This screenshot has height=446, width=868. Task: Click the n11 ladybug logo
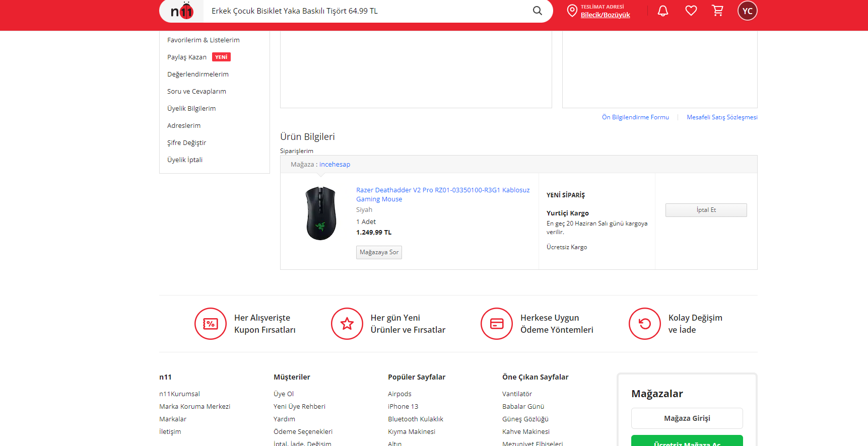pyautogui.click(x=182, y=11)
